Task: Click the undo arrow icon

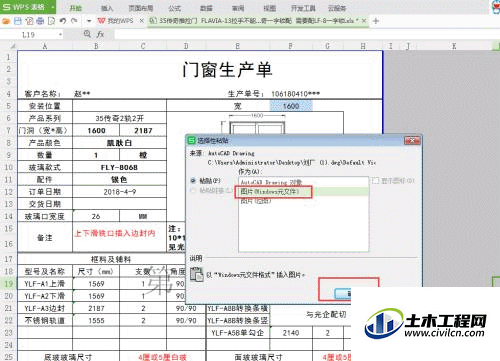Action: pos(63,21)
